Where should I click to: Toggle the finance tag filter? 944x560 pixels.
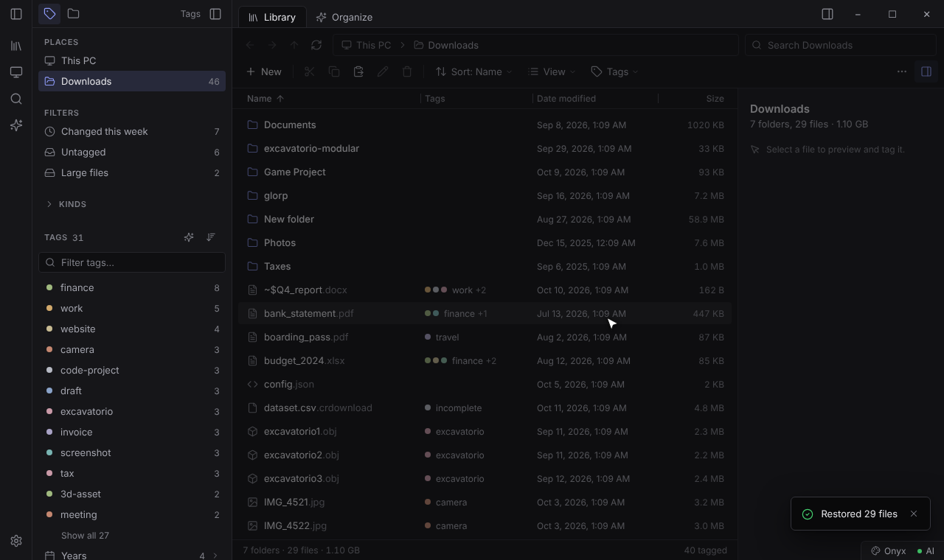coord(132,287)
